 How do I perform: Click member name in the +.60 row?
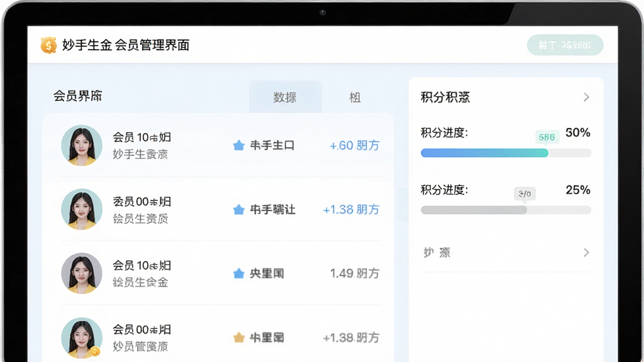point(142,137)
